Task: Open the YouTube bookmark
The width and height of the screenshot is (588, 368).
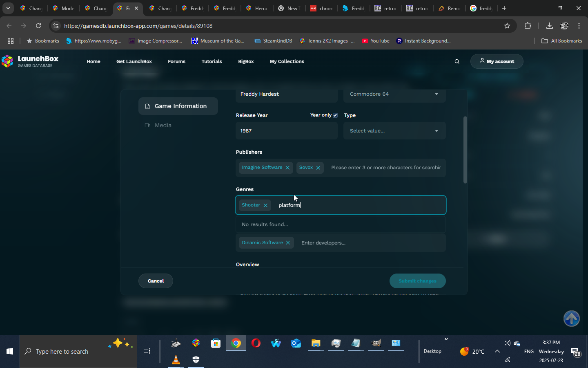Action: coord(376,41)
